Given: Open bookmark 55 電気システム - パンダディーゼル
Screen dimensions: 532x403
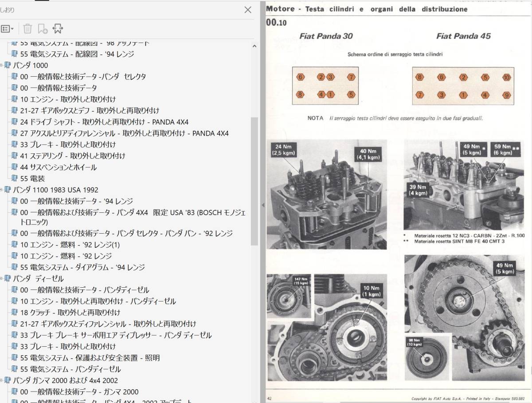Looking at the screenshot, I should coord(70,369).
